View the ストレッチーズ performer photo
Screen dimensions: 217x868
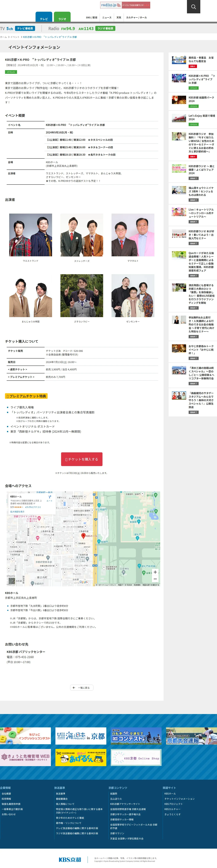82,235
